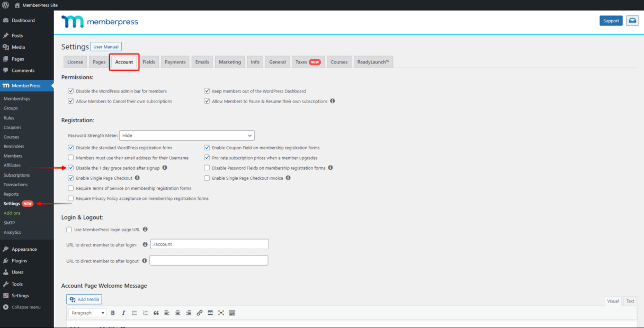Uncheck Disable the 1 day grace period
Image resolution: width=644 pixels, height=328 pixels.
tap(71, 168)
